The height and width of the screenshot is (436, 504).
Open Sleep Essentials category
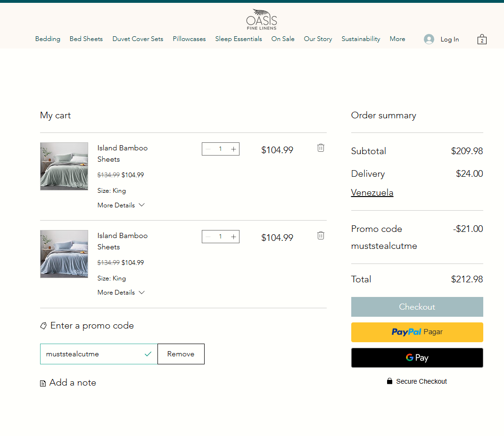pyautogui.click(x=239, y=39)
